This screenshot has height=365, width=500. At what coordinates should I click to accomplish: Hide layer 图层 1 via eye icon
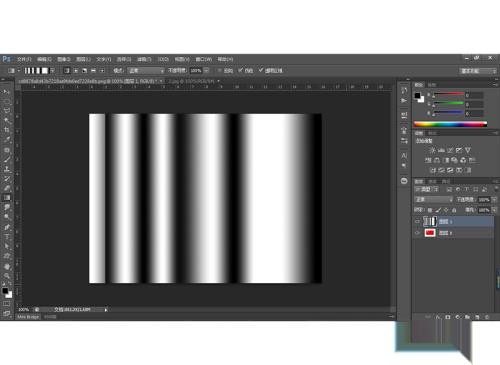coord(417,221)
